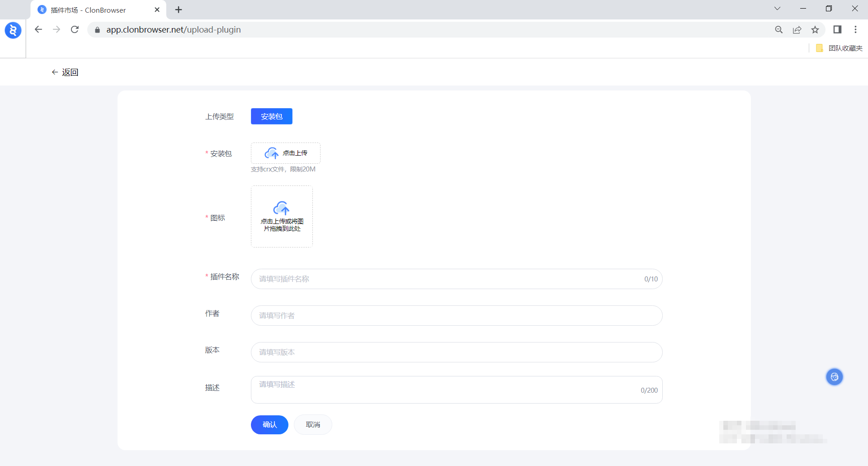
Task: Expand the tab search chevron
Action: point(777,9)
